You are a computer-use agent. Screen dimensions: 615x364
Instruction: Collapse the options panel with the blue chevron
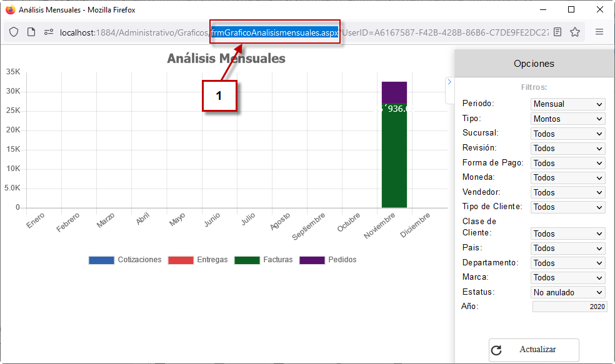(x=449, y=82)
